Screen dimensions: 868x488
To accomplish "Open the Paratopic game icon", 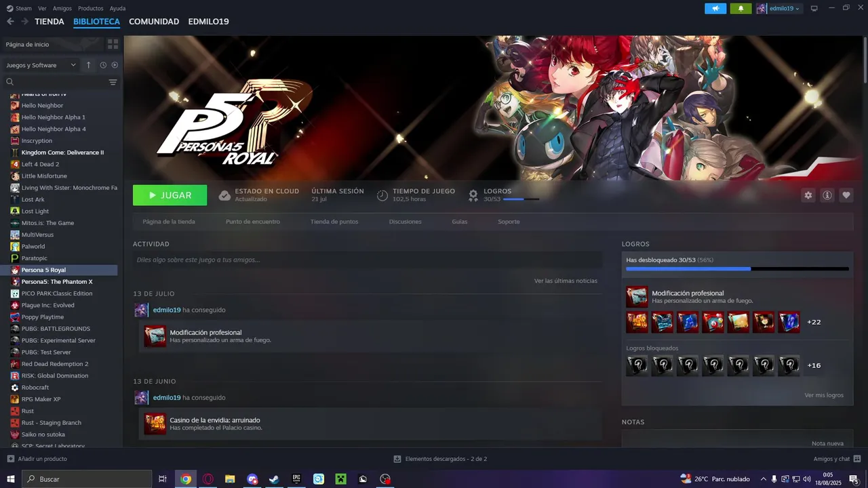I will [15, 258].
